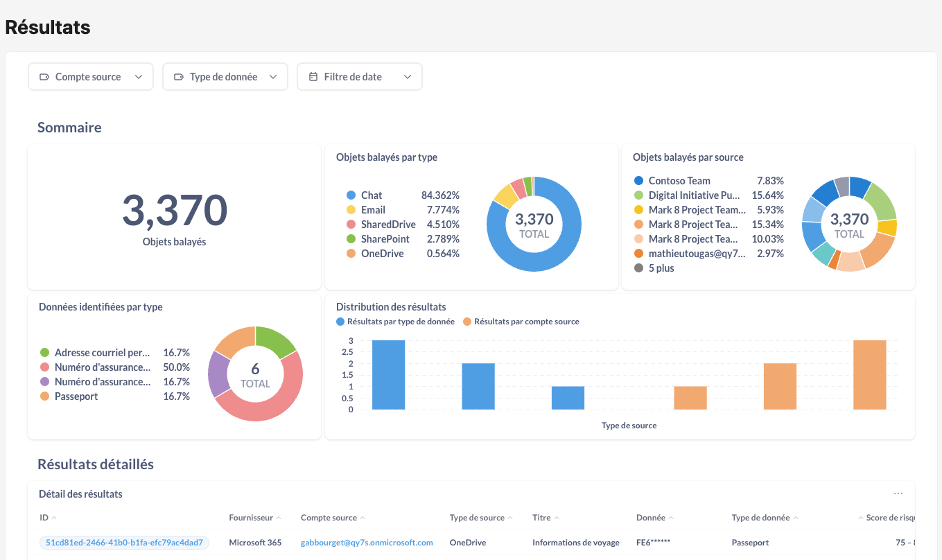Open the Compte source filter dropdown

[90, 77]
